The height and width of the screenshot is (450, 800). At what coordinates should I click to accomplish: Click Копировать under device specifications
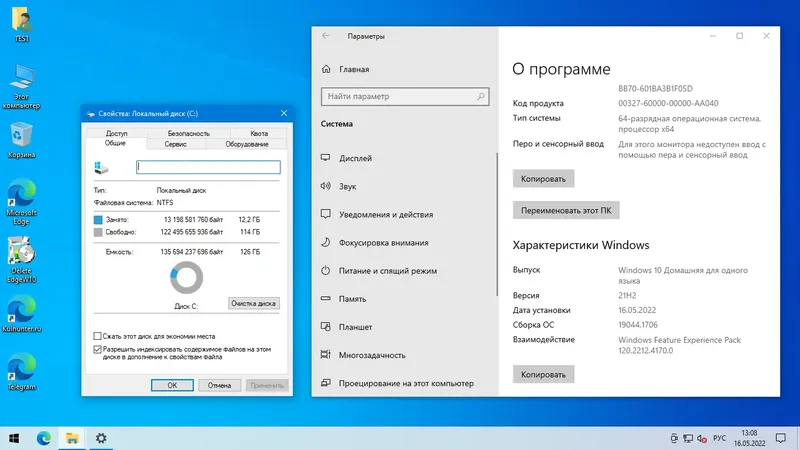coord(543,179)
